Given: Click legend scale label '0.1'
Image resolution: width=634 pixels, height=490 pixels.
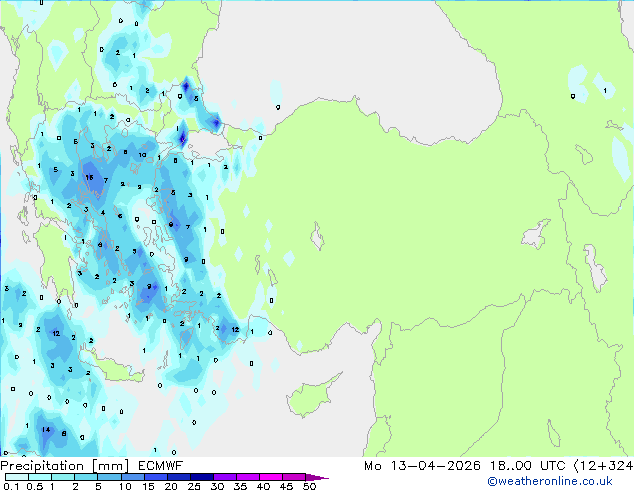Looking at the screenshot, I should pos(11,486).
